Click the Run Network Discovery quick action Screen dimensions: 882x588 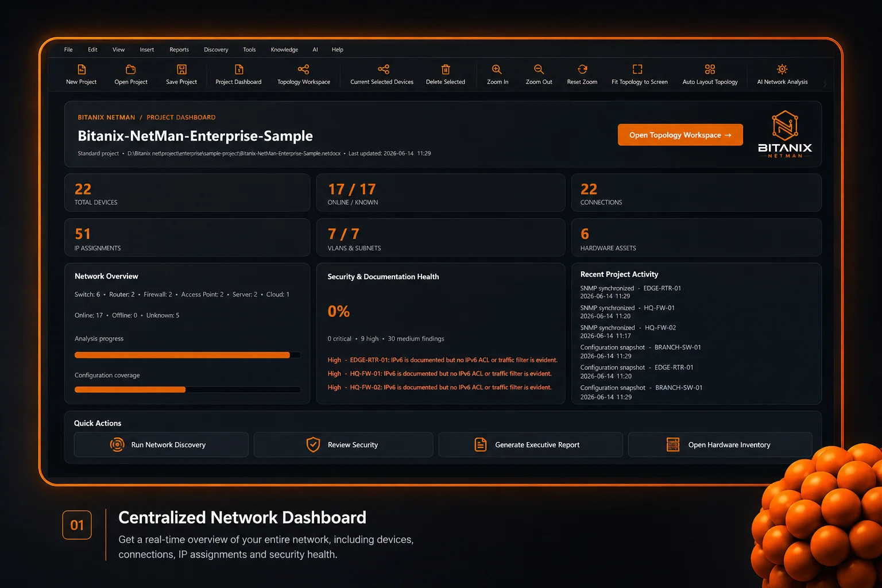point(161,445)
